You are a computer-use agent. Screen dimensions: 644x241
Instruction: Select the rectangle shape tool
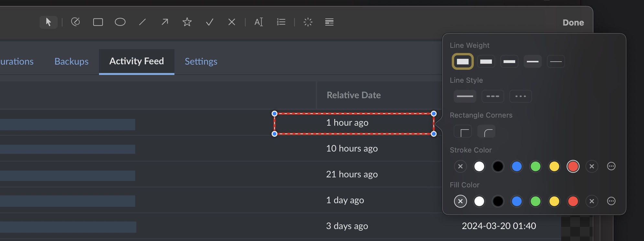click(x=98, y=22)
